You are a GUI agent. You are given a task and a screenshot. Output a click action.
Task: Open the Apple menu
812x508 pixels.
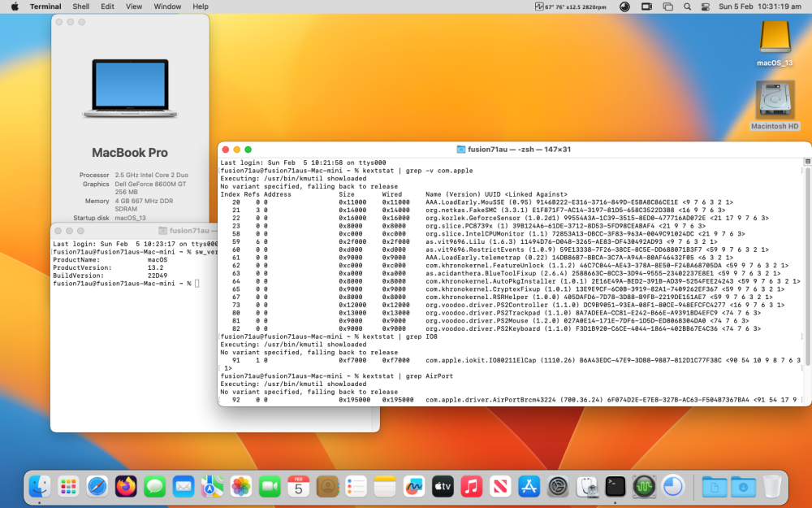pos(15,7)
